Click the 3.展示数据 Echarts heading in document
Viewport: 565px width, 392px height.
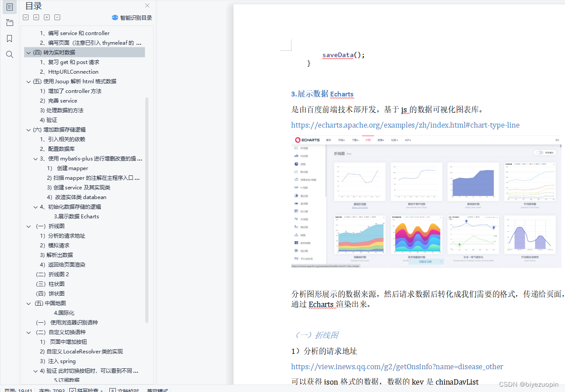click(x=322, y=94)
